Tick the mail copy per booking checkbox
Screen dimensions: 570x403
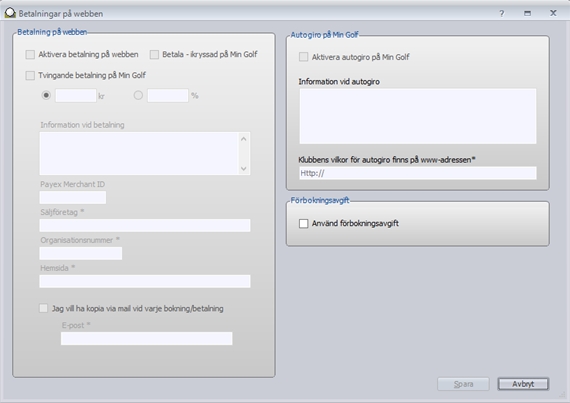[44, 309]
